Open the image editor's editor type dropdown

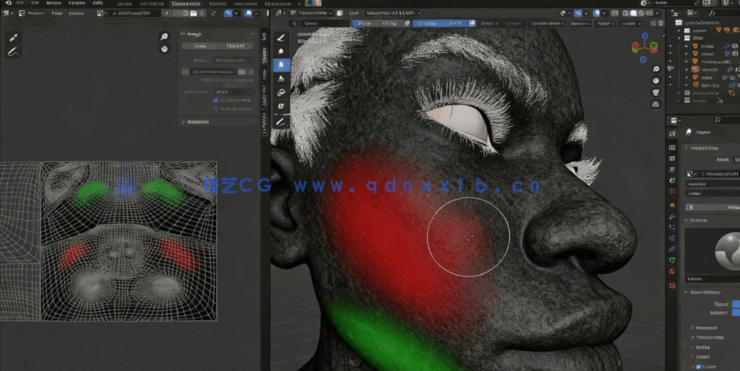pyautogui.click(x=8, y=13)
